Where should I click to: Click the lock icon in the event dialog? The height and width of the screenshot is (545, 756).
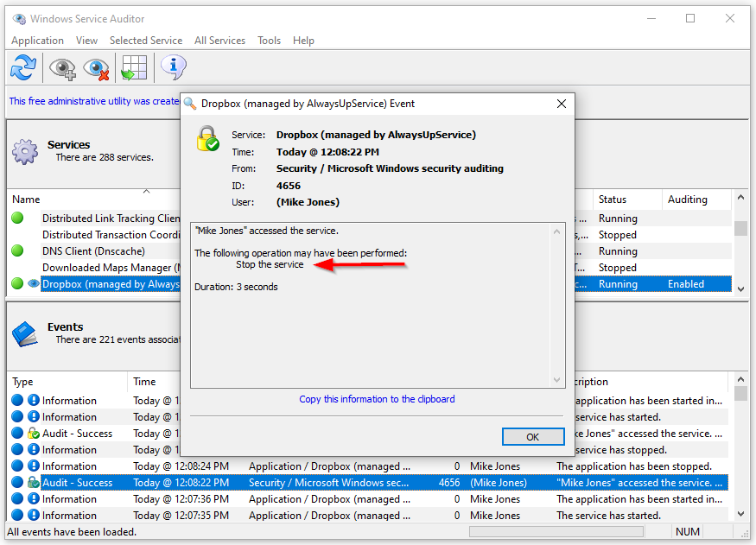[208, 139]
